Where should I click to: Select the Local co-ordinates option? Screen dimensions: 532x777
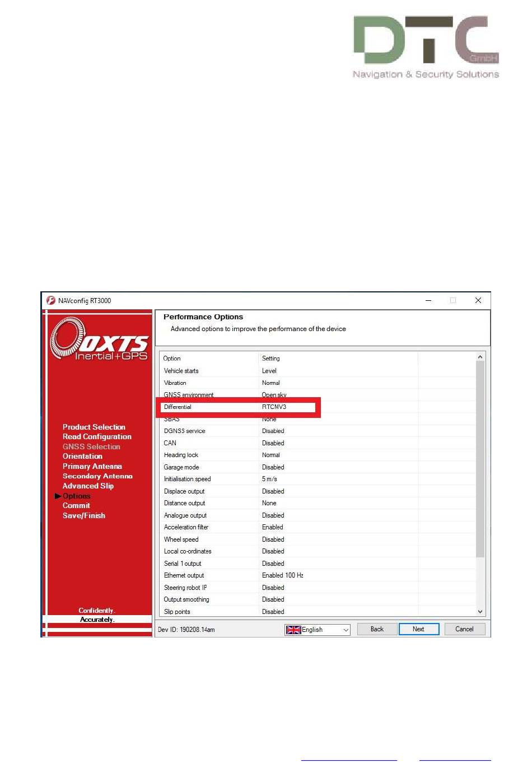click(x=188, y=551)
